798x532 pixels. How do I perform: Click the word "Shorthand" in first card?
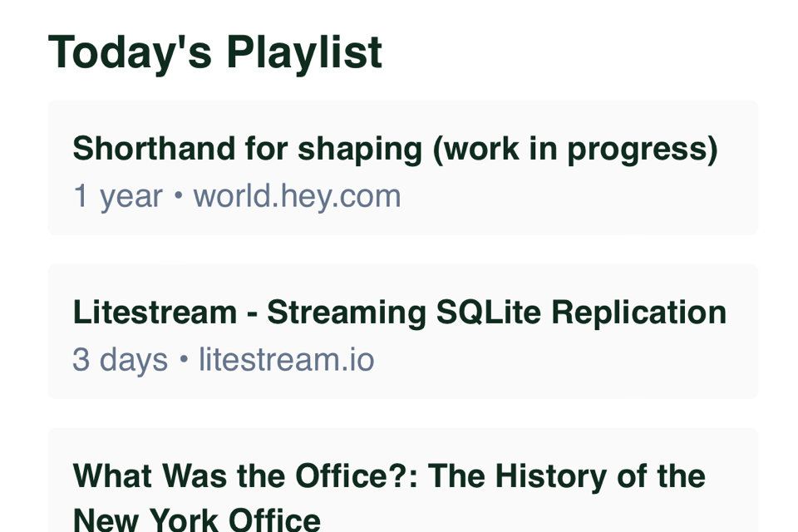click(154, 149)
